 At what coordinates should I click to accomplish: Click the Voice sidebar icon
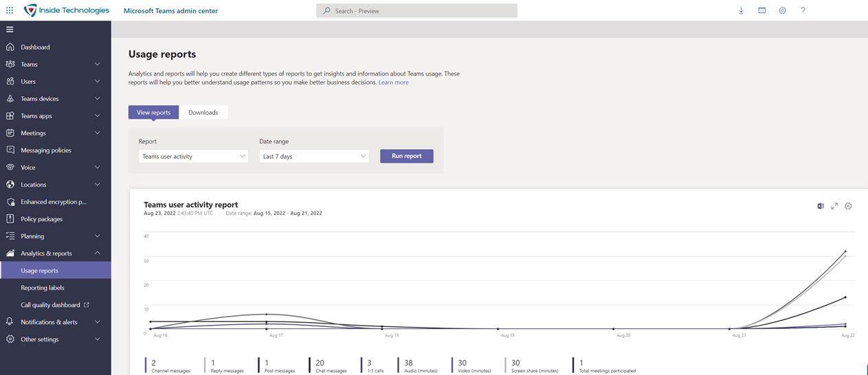pos(10,167)
